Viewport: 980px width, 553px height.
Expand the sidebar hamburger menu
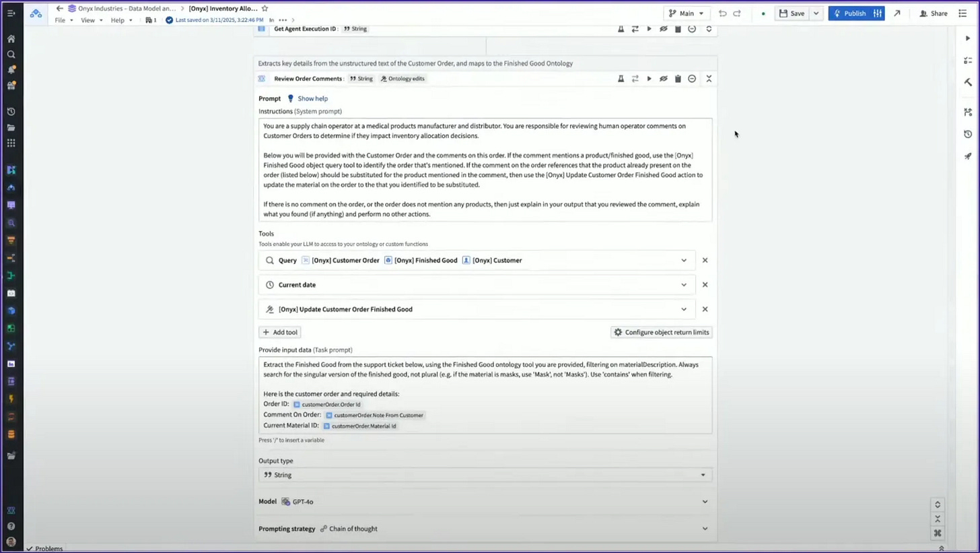(x=11, y=13)
